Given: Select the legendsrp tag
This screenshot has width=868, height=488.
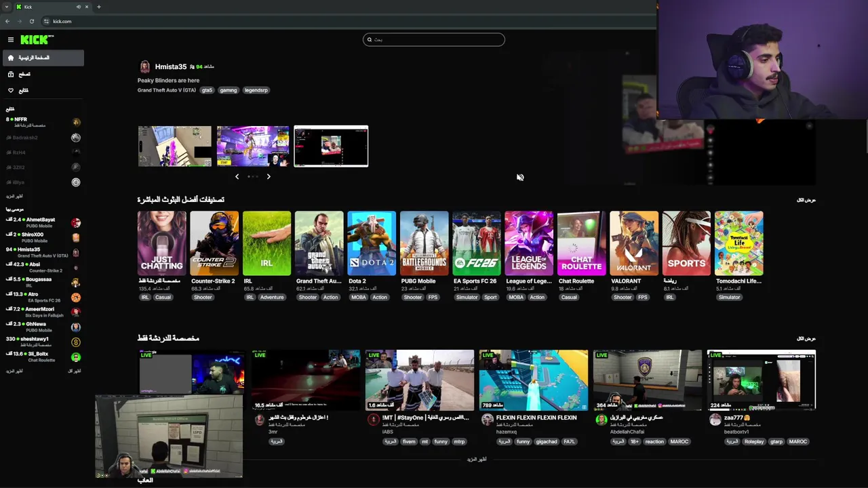Looking at the screenshot, I should 256,90.
